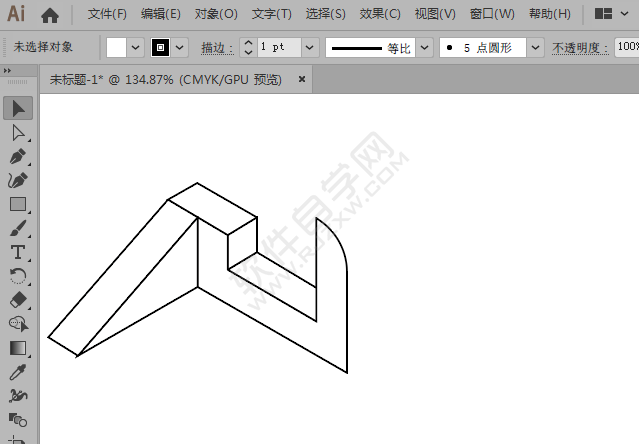Open the 编辑(E) menu
The width and height of the screenshot is (639, 444).
(161, 14)
